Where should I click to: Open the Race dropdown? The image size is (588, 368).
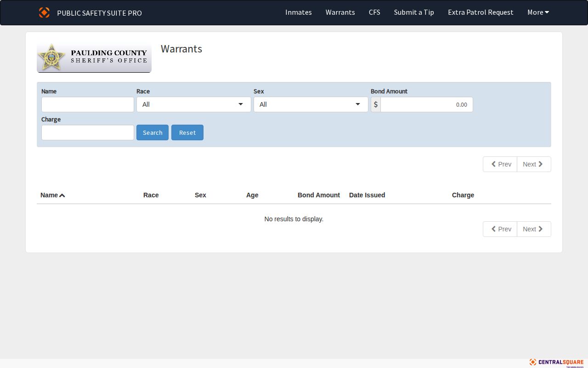194,104
